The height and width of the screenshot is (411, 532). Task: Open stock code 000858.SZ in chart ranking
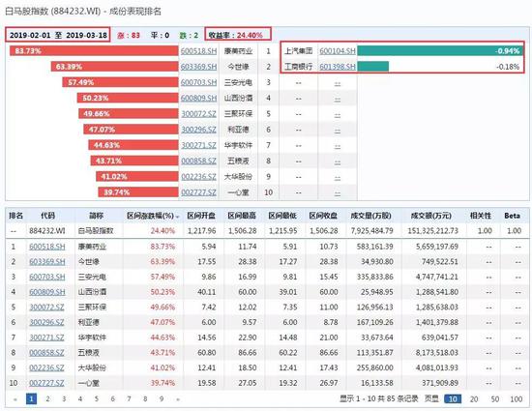pyautogui.click(x=198, y=161)
